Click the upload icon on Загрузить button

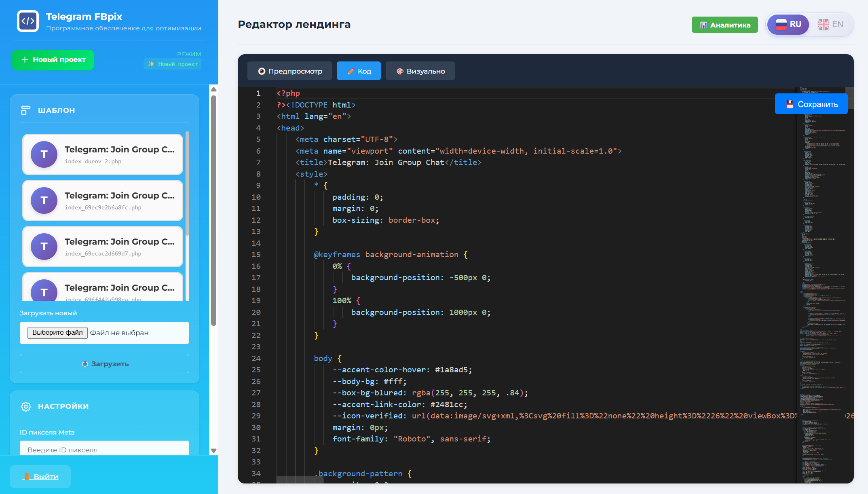pyautogui.click(x=85, y=364)
